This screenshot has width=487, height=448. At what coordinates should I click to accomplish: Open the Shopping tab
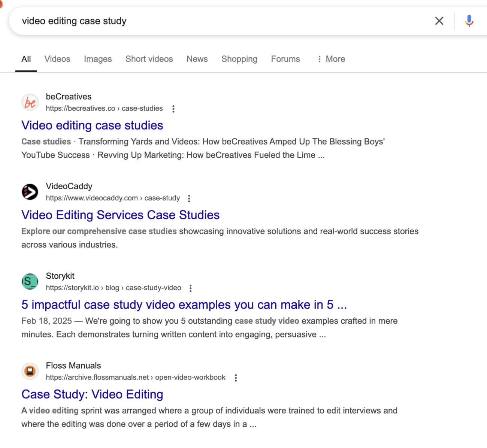239,59
